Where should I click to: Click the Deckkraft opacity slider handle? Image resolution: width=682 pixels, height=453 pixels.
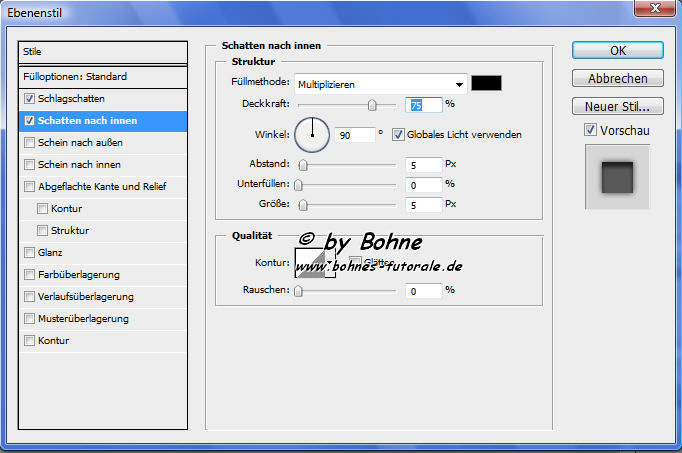pyautogui.click(x=372, y=104)
